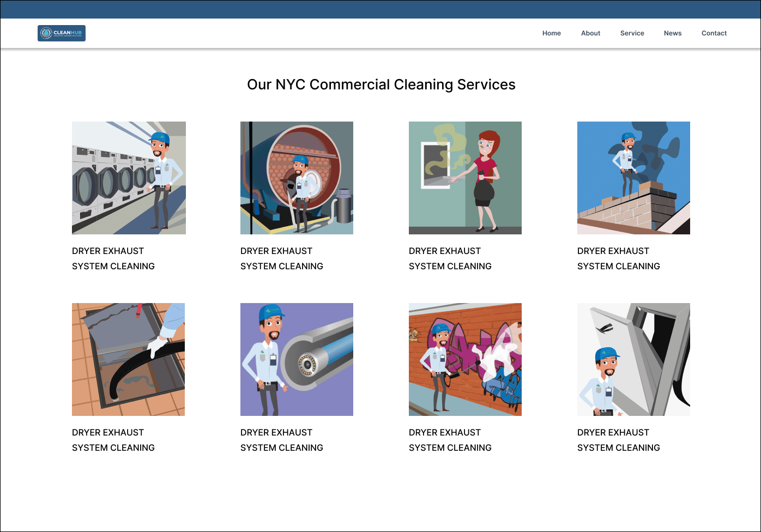Screen dimensions: 761x532
Task: Open the laundromat washing machines illustration
Action: (129, 178)
